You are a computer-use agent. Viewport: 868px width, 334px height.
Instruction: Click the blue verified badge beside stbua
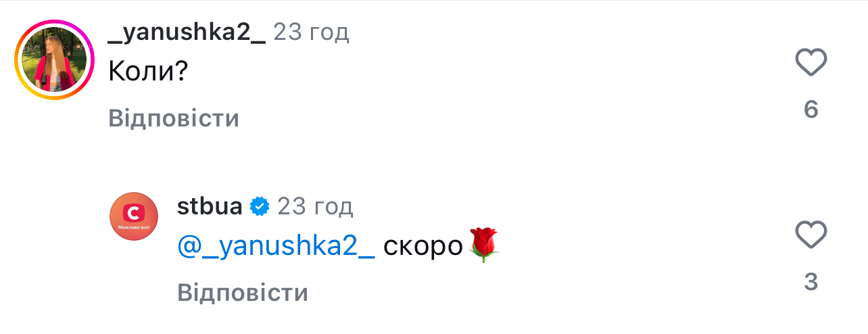coord(260,206)
